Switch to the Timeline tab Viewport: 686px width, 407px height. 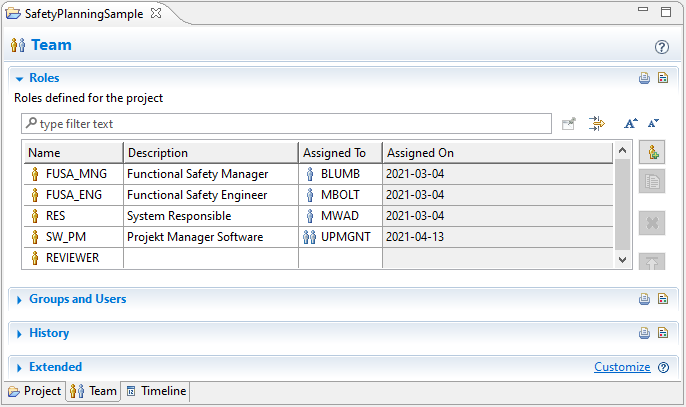coord(156,391)
